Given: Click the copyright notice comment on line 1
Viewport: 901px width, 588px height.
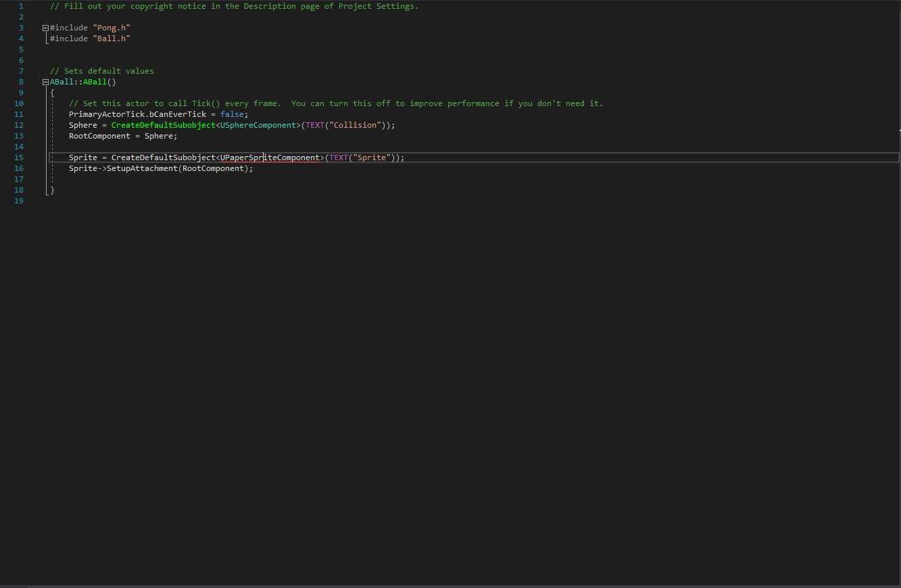Looking at the screenshot, I should [234, 6].
